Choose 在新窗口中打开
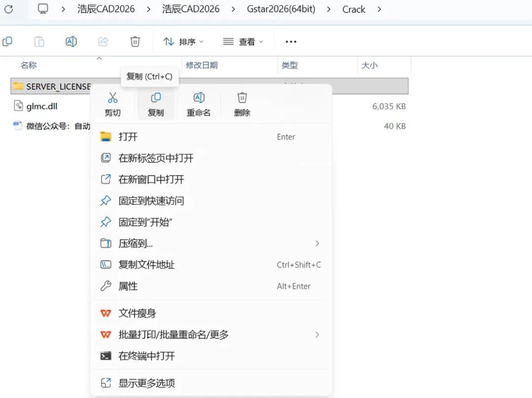This screenshot has height=398, width=532. [211, 180]
